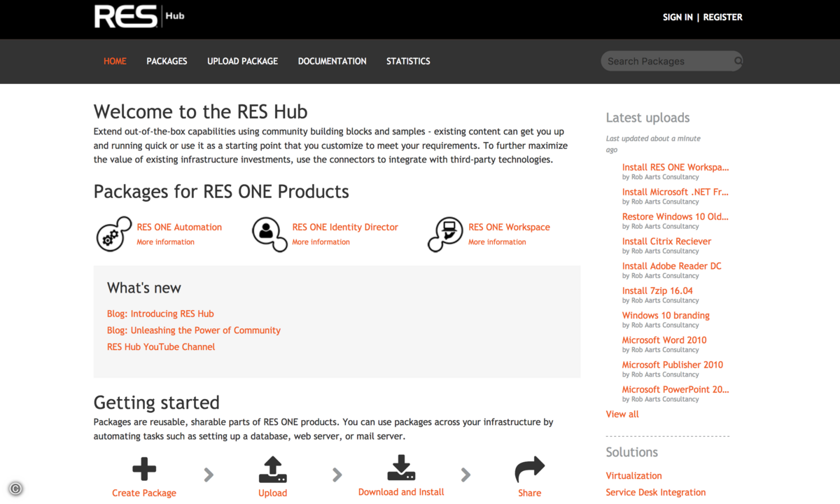Screen dimensions: 840x504
Task: Click the Share arrow icon
Action: (x=530, y=469)
